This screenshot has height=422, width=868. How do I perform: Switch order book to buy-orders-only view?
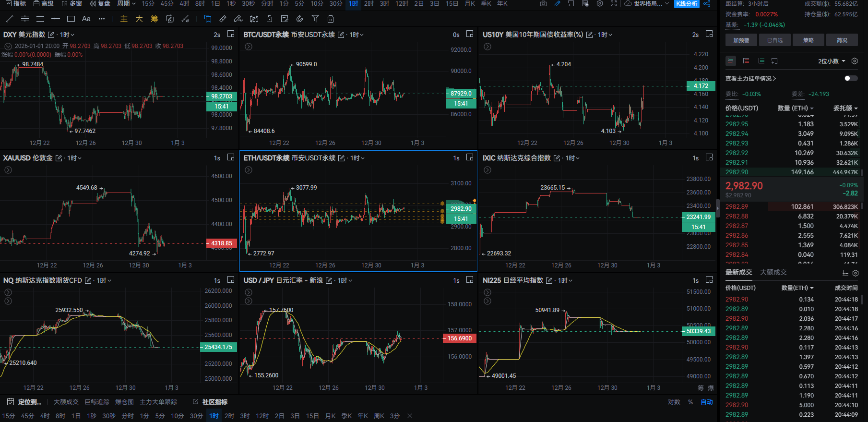tap(761, 61)
